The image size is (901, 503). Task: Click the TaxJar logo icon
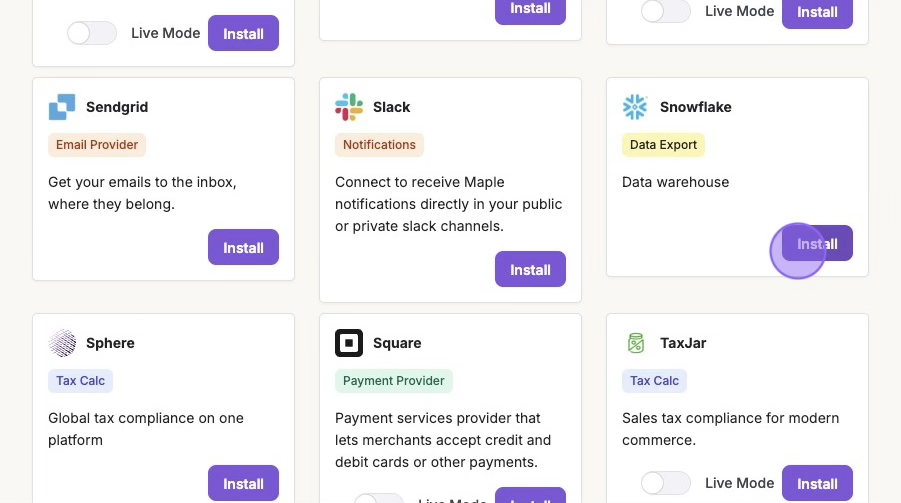coord(635,343)
